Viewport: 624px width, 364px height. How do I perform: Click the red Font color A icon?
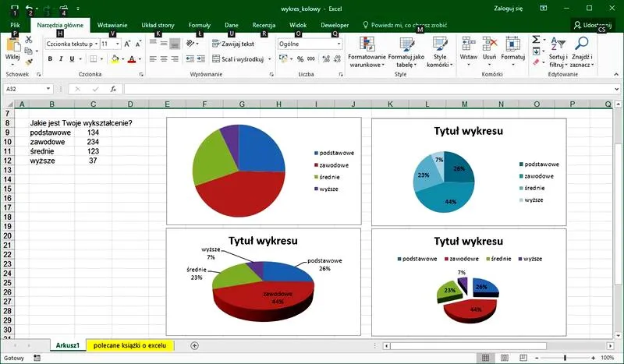[132, 59]
